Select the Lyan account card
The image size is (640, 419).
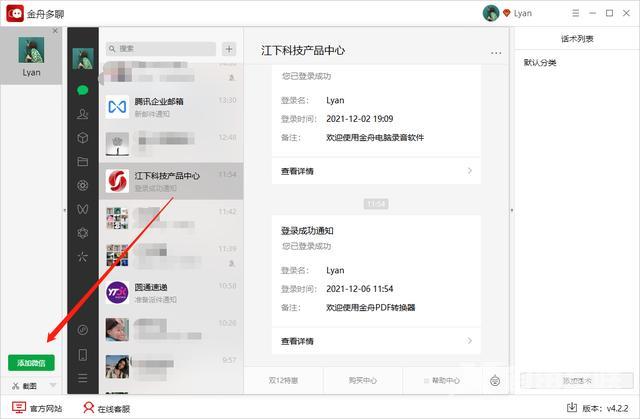pos(31,56)
